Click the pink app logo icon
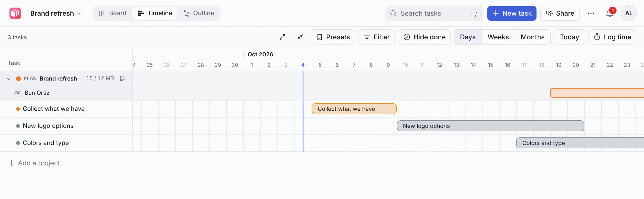 point(15,13)
